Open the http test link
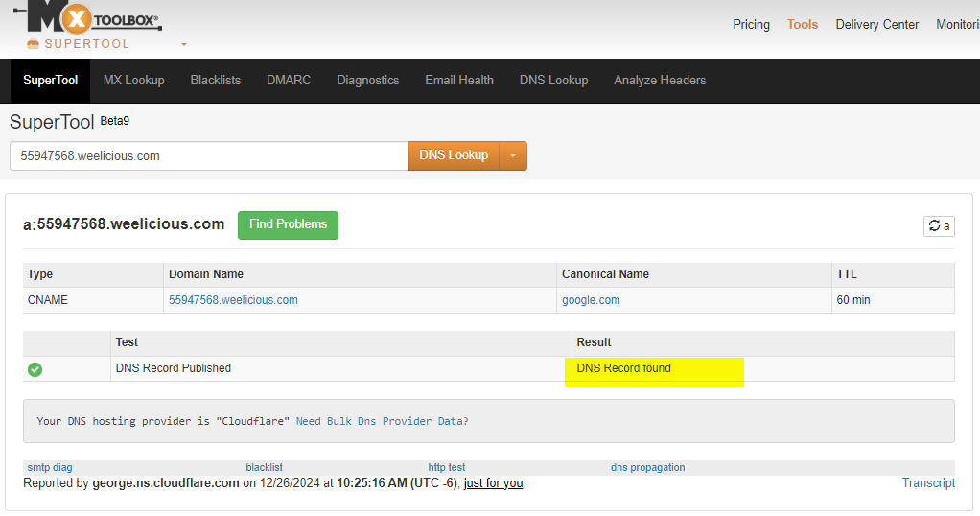Image resolution: width=980 pixels, height=516 pixels. coord(447,467)
